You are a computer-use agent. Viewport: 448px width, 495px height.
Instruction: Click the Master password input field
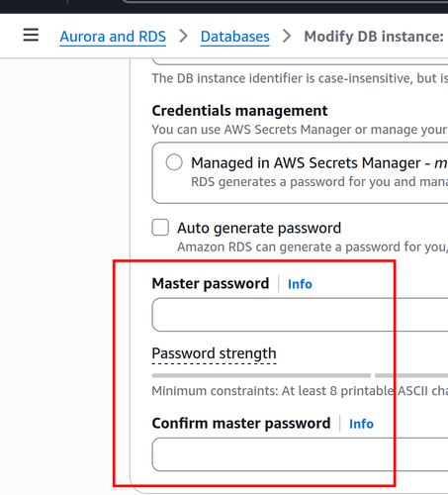point(300,315)
